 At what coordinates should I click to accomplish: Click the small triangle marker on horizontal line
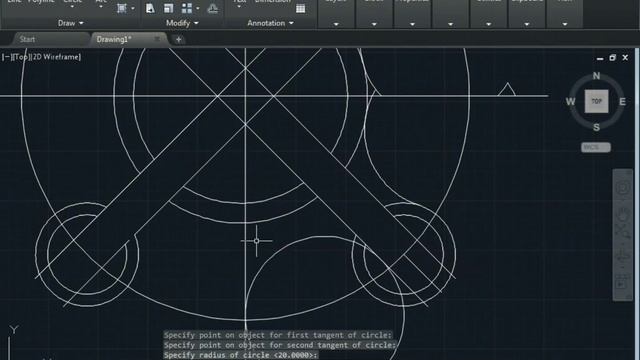[507, 89]
